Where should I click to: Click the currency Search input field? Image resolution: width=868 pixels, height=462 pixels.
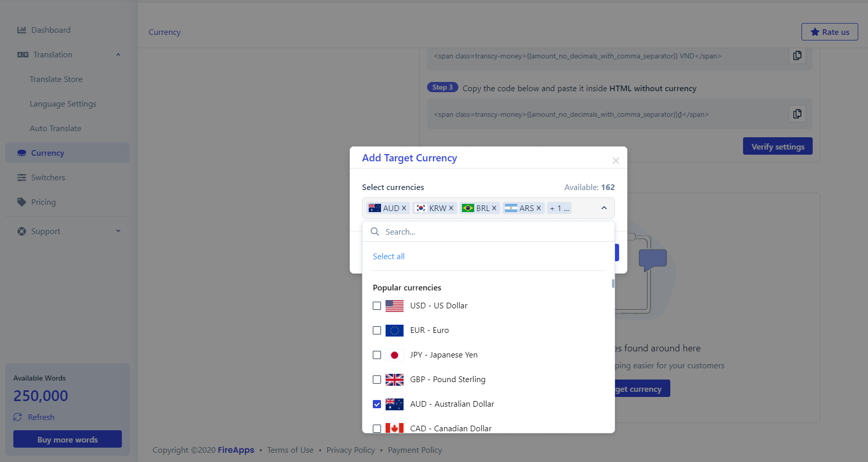[x=489, y=232]
